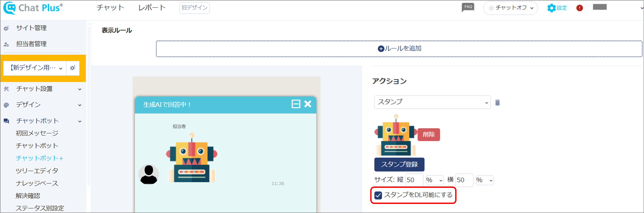The width and height of the screenshot is (644, 213).
Task: Click the サイト管理 gear icon
Action: click(6, 28)
